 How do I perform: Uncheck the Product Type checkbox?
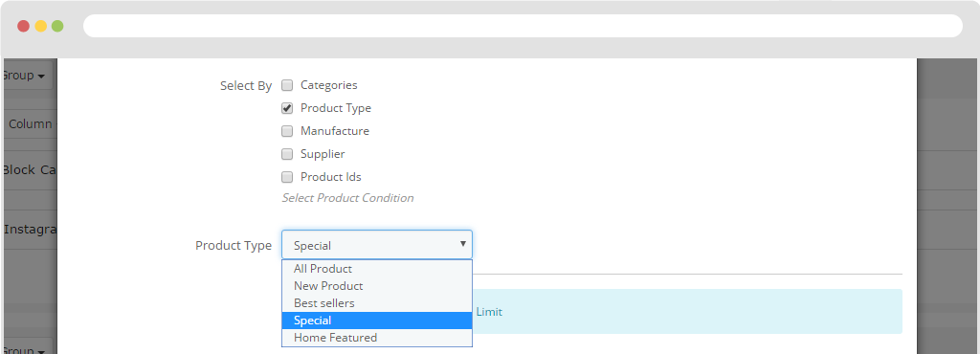pos(287,108)
